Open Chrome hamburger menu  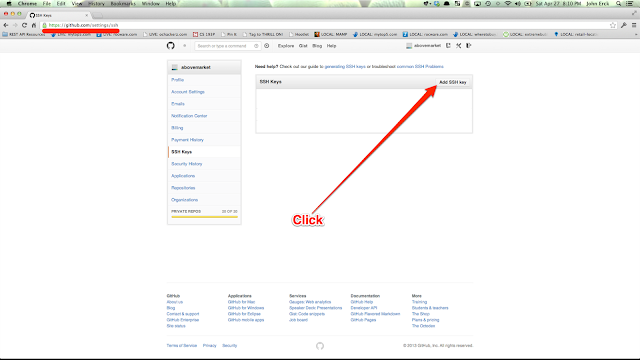[634, 25]
